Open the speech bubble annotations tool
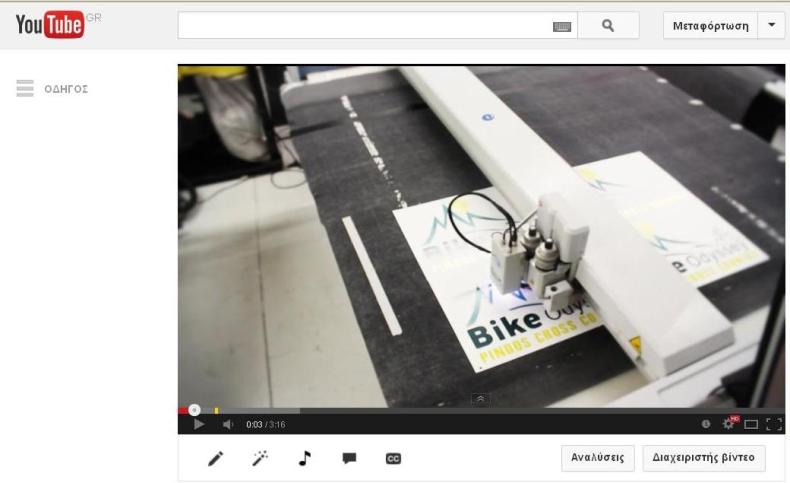Screen dimensions: 790x483 (x=349, y=458)
